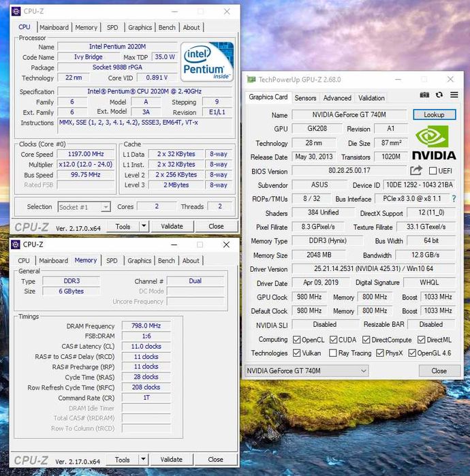The width and height of the screenshot is (470, 476).
Task: Open CPU tab in Memory CPU-Z window
Action: (x=24, y=260)
